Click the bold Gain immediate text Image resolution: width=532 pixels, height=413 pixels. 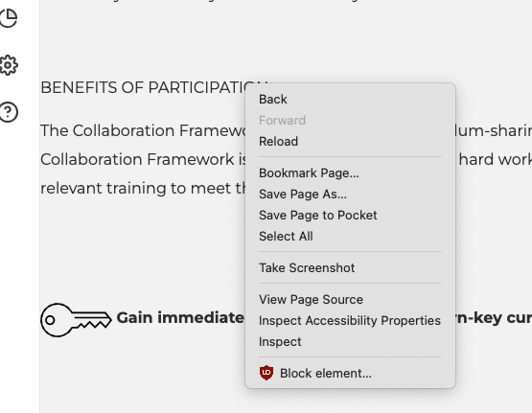click(180, 318)
